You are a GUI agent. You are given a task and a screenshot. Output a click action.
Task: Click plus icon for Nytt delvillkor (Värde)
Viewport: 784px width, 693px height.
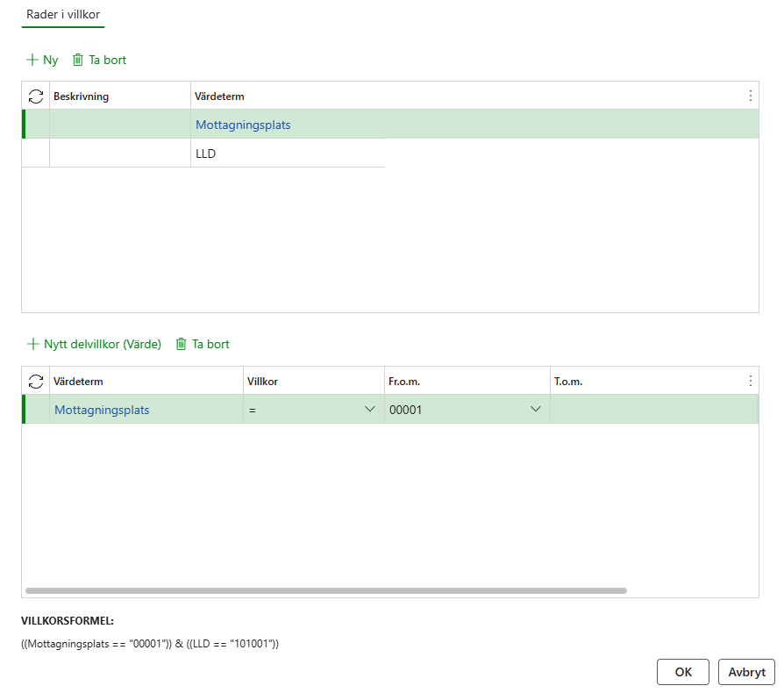[x=33, y=345]
